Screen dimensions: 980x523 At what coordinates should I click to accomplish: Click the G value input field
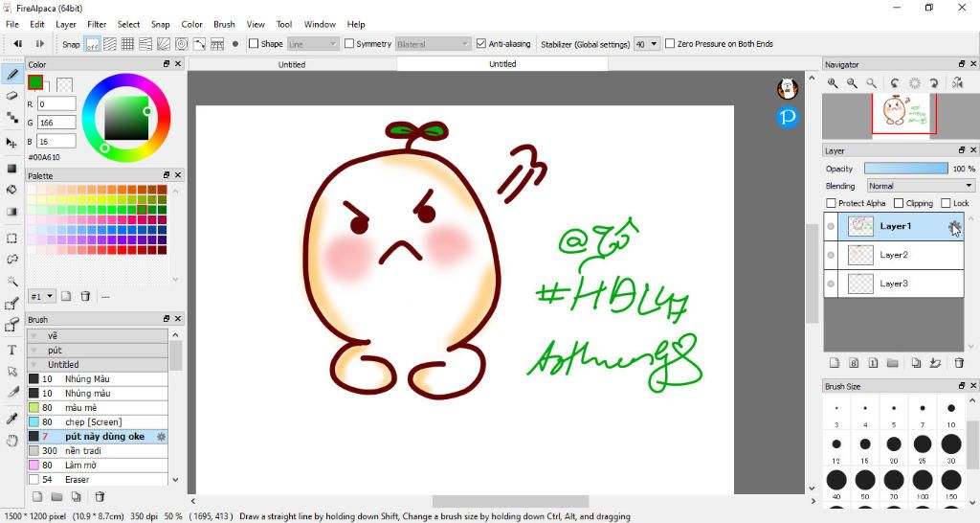point(56,123)
